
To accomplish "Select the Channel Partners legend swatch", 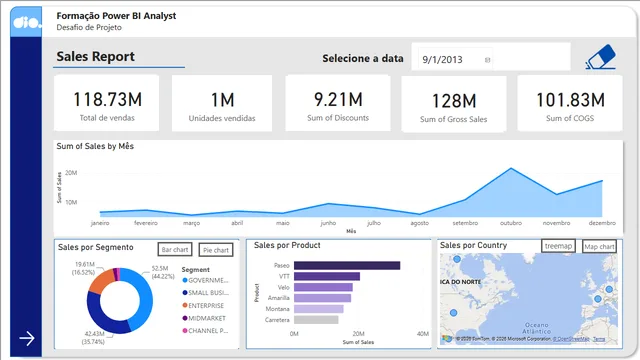I will click(x=184, y=331).
